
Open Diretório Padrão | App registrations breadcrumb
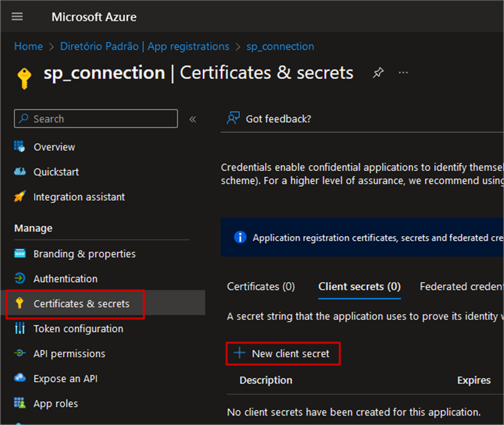tap(144, 46)
